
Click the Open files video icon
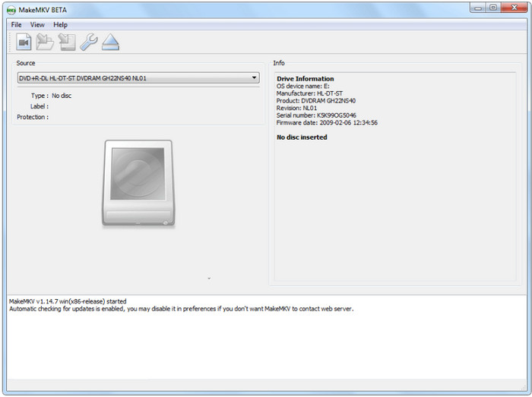click(x=24, y=43)
